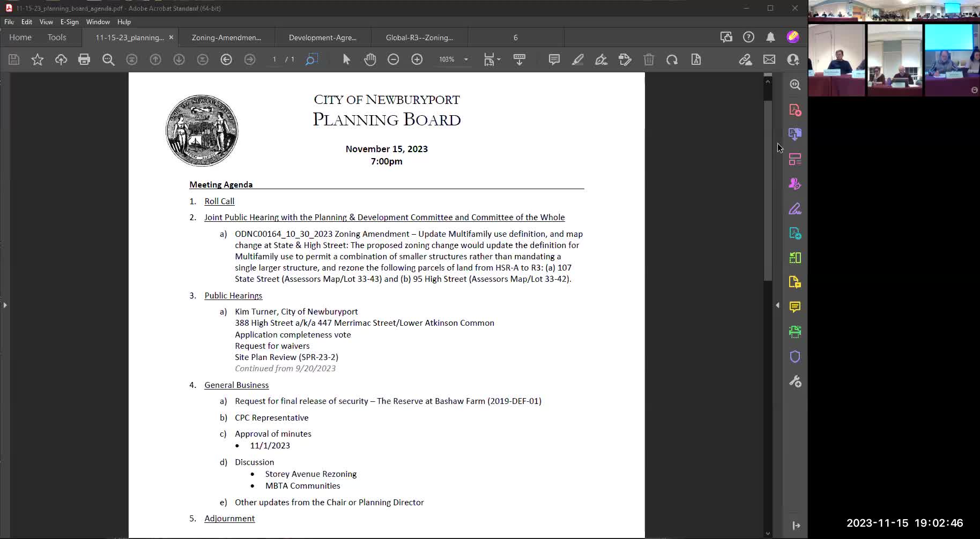Switch to the document tab labeled 6
Screen dimensions: 980x539
pos(516,38)
